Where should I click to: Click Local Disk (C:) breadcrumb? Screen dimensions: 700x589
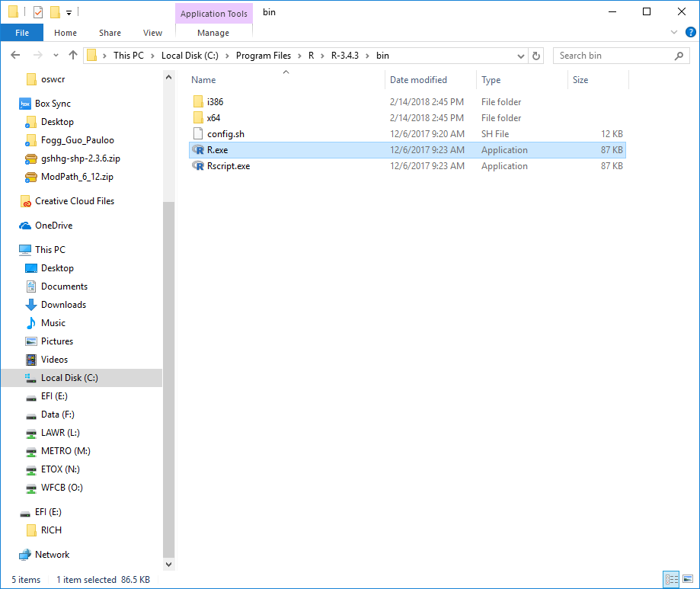(x=190, y=56)
